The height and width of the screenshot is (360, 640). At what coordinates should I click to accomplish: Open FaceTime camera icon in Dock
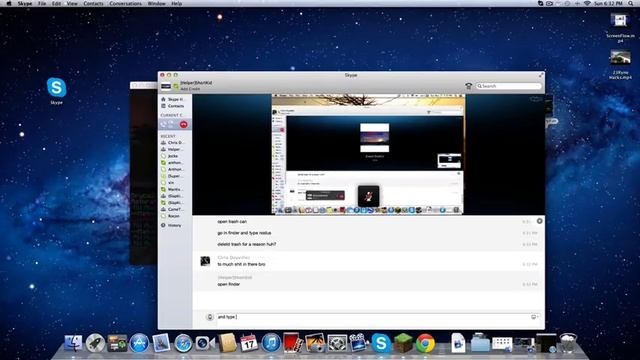coord(205,343)
